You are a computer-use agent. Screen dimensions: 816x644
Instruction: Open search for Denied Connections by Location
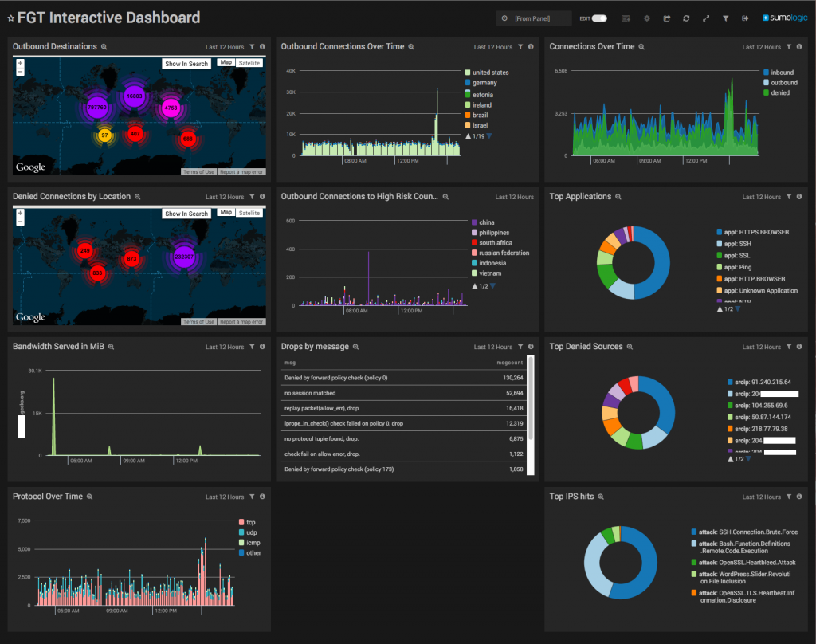coord(138,197)
